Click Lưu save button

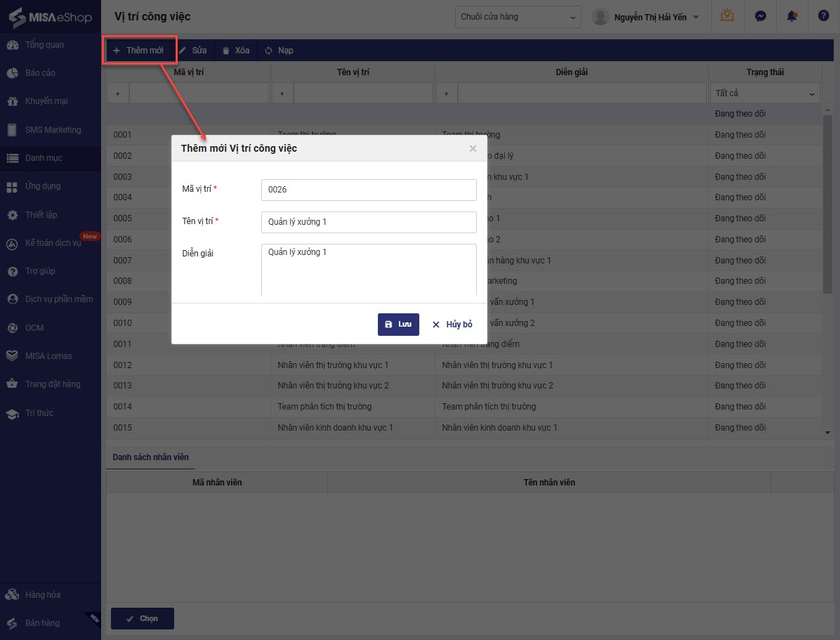[398, 325]
